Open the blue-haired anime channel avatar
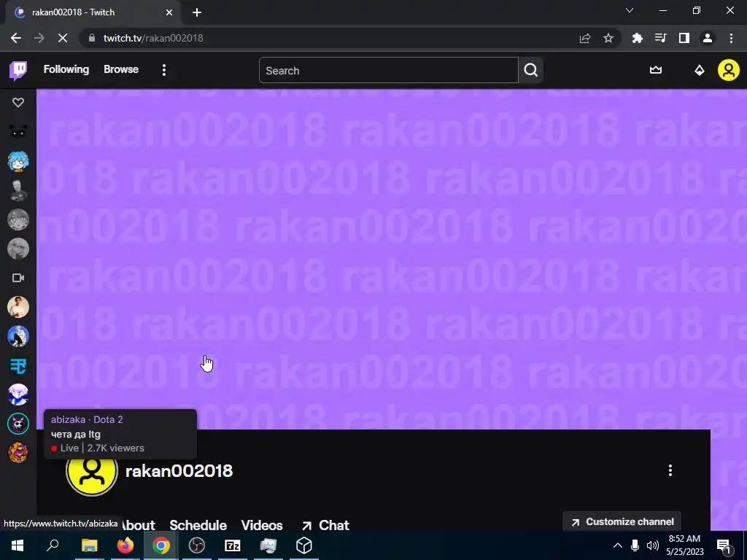 click(18, 161)
